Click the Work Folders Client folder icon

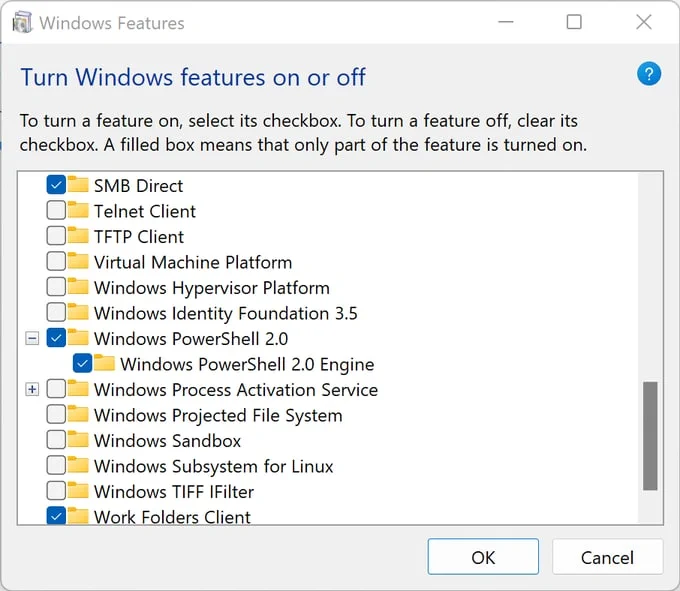click(x=78, y=516)
